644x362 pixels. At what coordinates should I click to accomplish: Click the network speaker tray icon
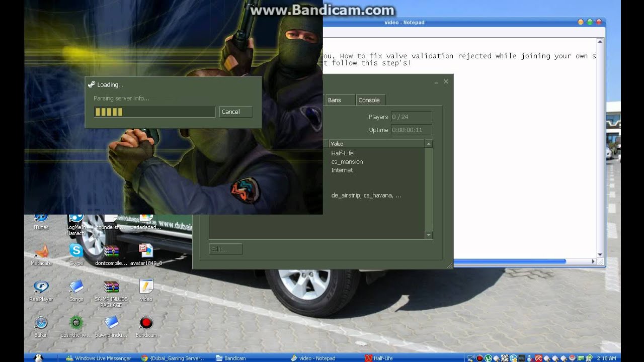click(471, 358)
